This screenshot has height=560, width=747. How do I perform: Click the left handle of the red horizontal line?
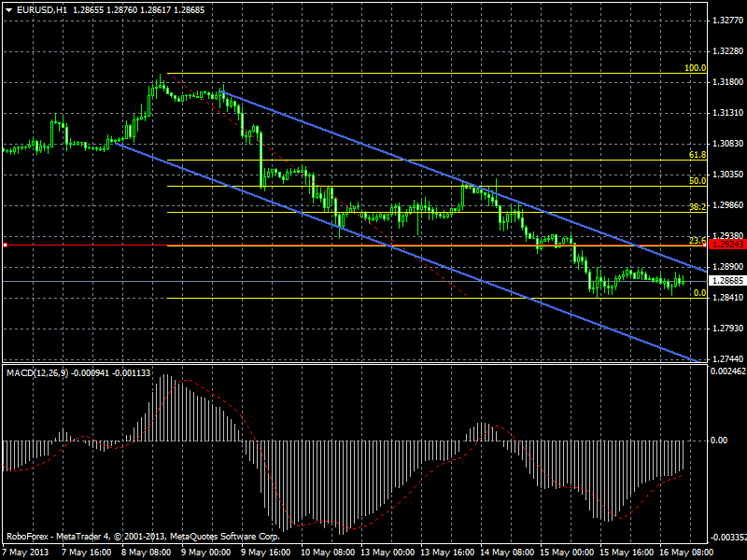click(x=5, y=245)
